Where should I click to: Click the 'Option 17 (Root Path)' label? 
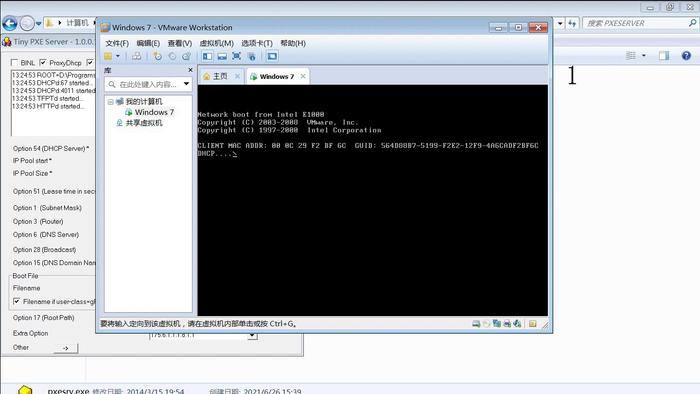click(43, 318)
